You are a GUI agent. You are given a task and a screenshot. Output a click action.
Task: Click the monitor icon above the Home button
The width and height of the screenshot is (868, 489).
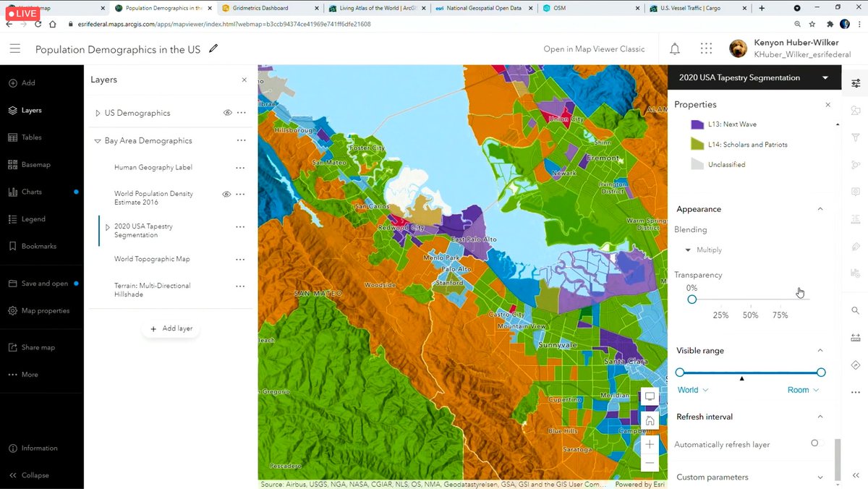coord(650,396)
